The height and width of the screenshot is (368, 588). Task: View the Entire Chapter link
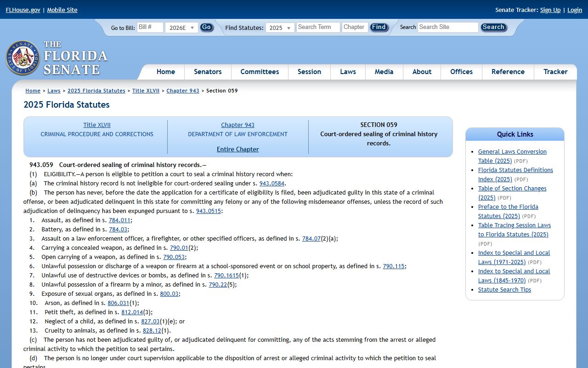(238, 149)
